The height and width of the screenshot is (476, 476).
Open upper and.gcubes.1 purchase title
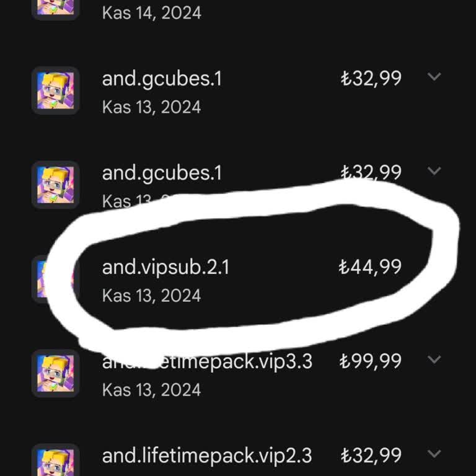pos(162,79)
